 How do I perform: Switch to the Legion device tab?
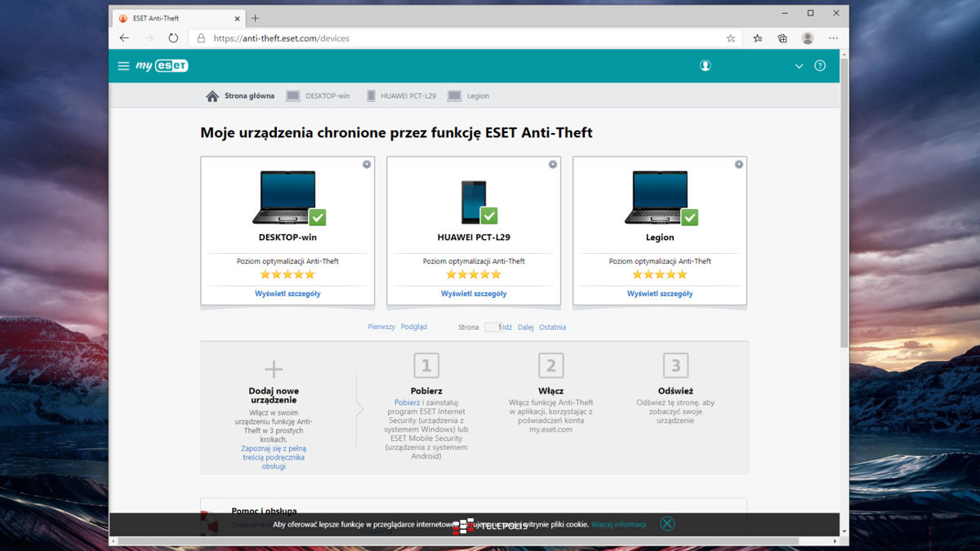coord(469,96)
